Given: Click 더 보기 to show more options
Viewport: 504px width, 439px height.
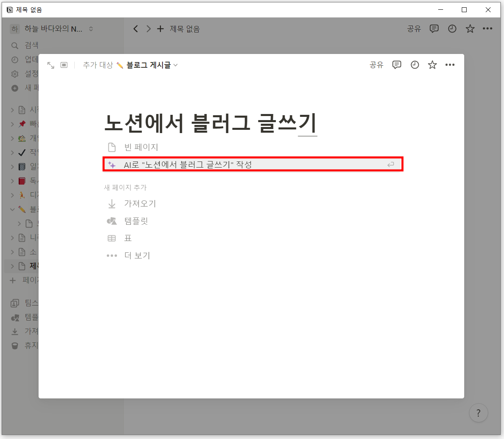Looking at the screenshot, I should (x=253, y=256).
